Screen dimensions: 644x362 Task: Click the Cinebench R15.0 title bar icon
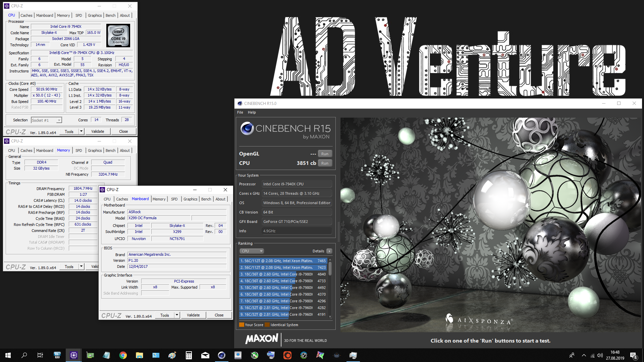tap(240, 104)
